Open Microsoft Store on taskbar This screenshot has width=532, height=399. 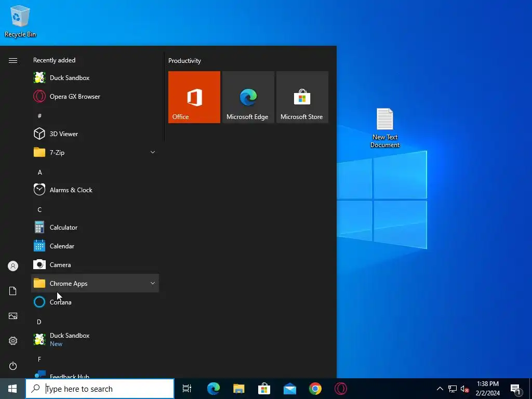point(264,389)
